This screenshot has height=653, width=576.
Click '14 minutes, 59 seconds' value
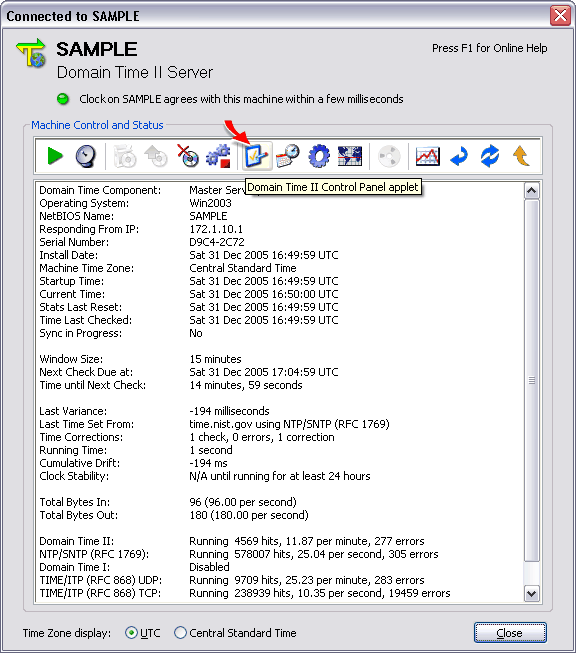point(246,385)
